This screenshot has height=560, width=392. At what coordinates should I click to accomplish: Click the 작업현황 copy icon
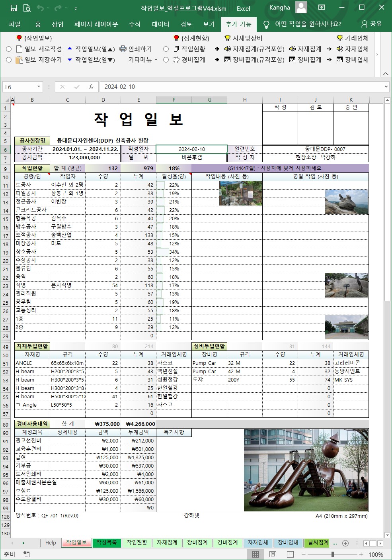(x=176, y=49)
